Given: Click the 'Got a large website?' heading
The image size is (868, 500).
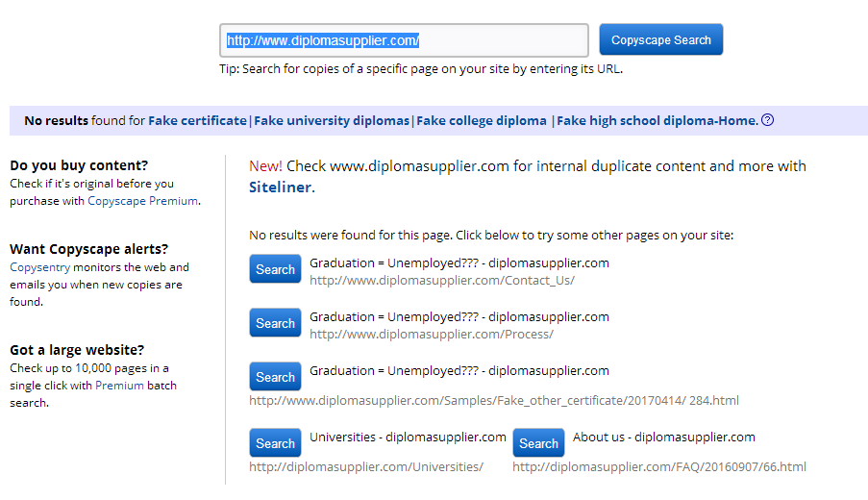Looking at the screenshot, I should (77, 350).
